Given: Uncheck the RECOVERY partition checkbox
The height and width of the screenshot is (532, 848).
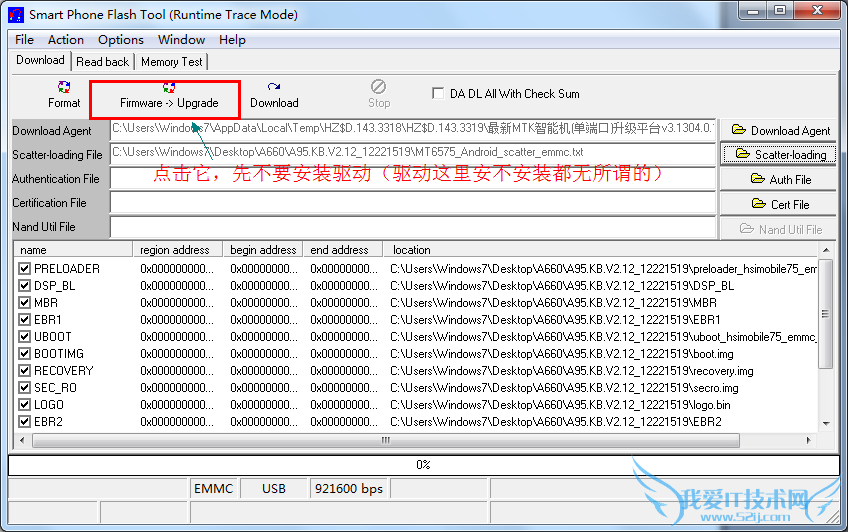Looking at the screenshot, I should 24,371.
